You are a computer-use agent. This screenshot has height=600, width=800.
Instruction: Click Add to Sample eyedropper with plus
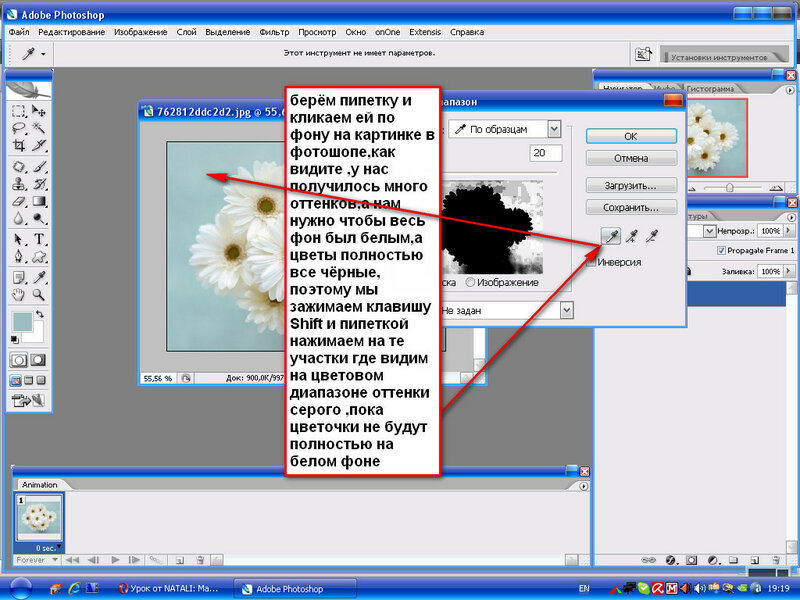coord(632,236)
